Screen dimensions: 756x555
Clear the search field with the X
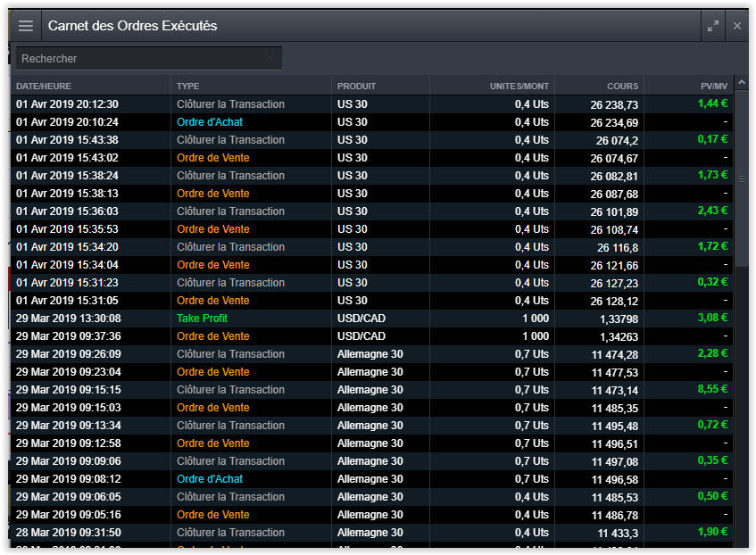pyautogui.click(x=269, y=58)
